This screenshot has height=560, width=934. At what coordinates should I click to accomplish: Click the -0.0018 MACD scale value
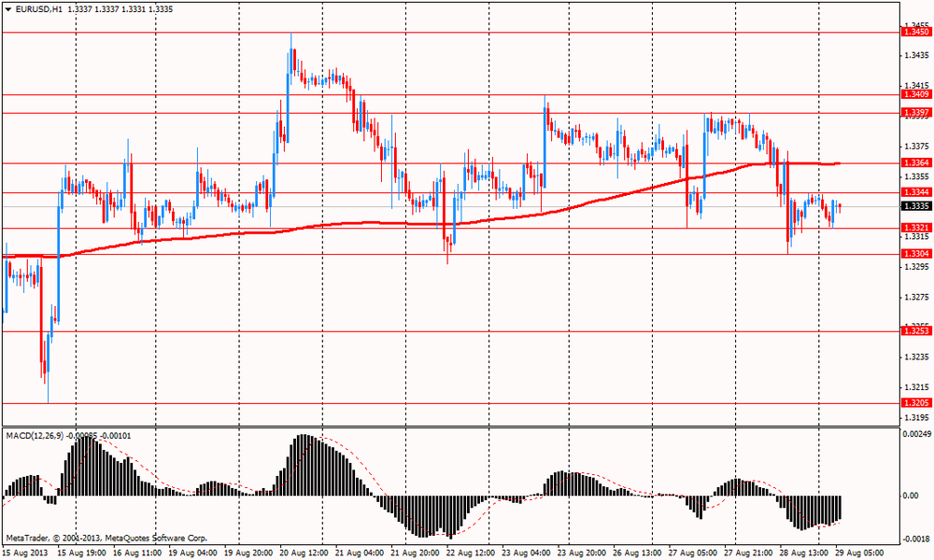click(x=915, y=539)
